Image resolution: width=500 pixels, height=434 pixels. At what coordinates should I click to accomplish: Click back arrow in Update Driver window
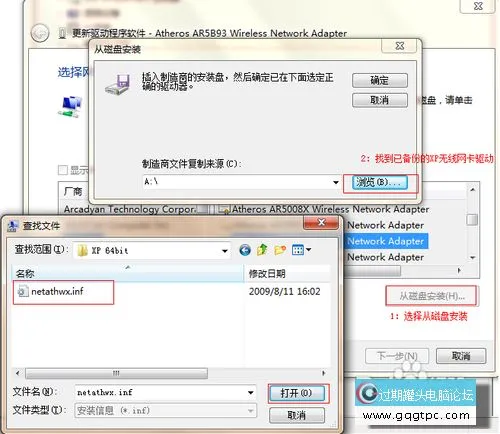tap(40, 33)
